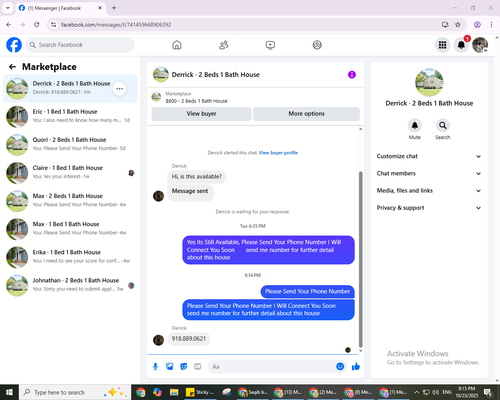Open the volume control in system tray
The height and width of the screenshot is (400, 500).
click(x=435, y=392)
